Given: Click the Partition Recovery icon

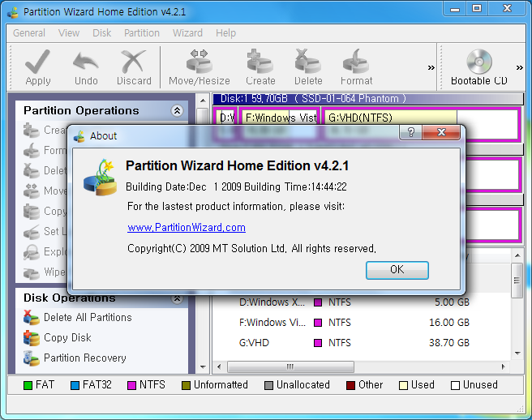Looking at the screenshot, I should [31, 358].
